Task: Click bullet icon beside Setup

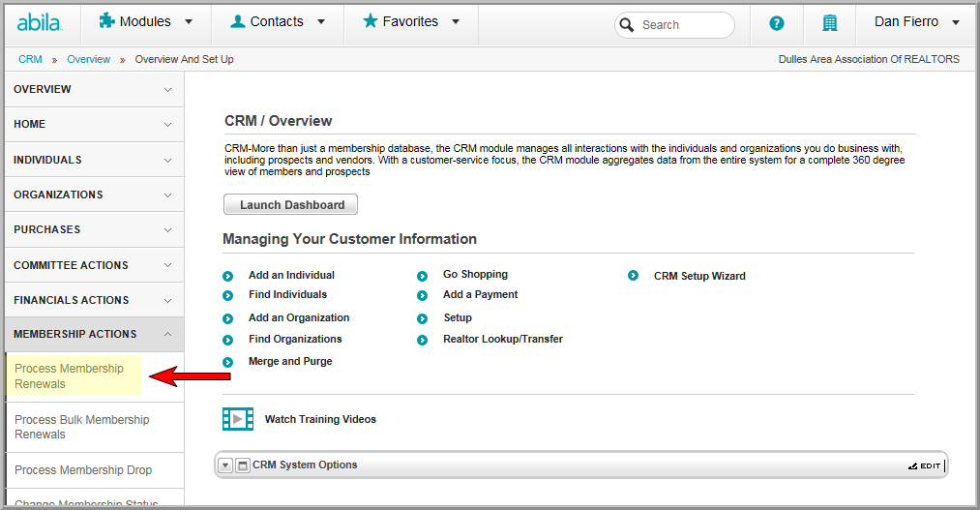Action: click(423, 318)
